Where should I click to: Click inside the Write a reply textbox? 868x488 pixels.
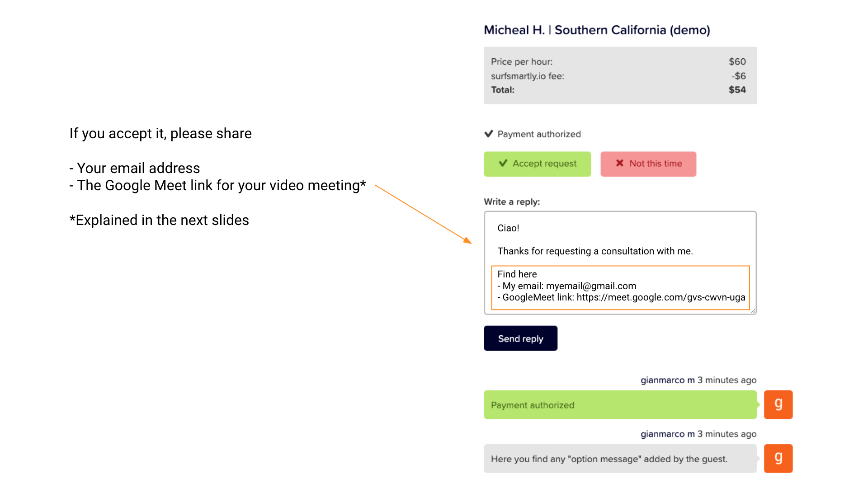(619, 239)
